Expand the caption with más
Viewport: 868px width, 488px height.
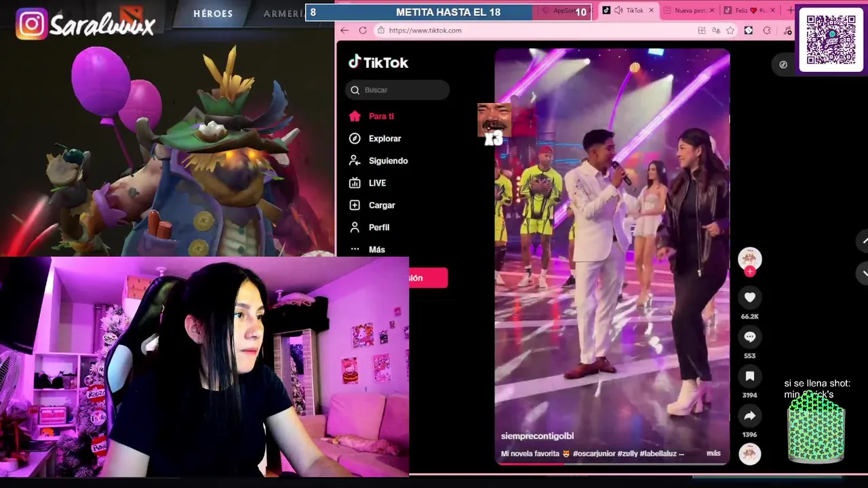[x=713, y=453]
